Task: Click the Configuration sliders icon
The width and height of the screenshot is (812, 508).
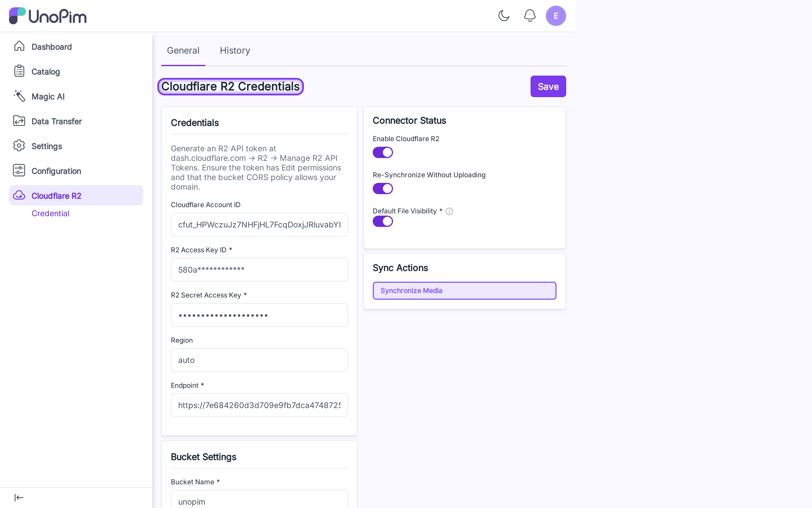Action: pyautogui.click(x=19, y=171)
